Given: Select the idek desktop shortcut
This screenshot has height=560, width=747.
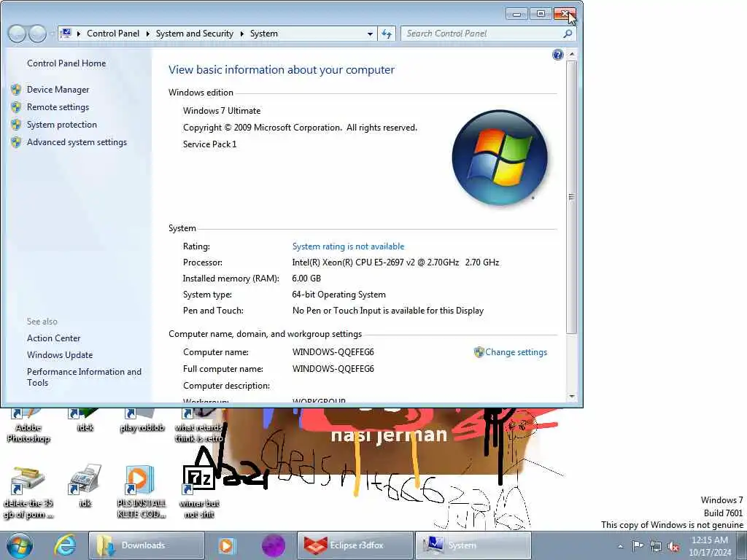Looking at the screenshot, I should pos(85,421).
